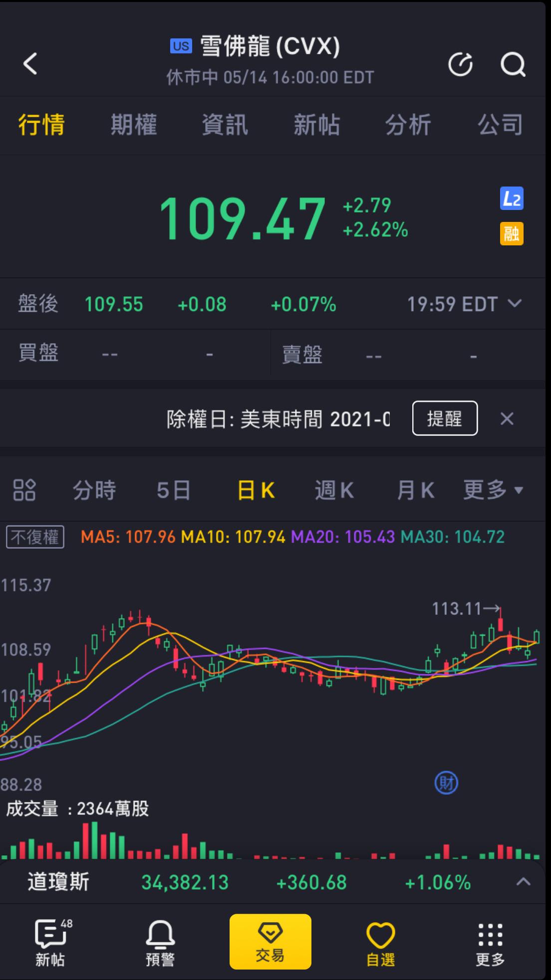Switch to the 行情 tab
This screenshot has height=980, width=551.
point(41,125)
